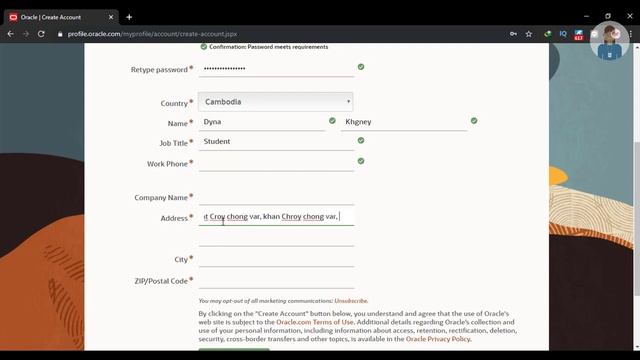640x360 pixels.
Task: Focus the City input field
Action: [276, 259]
